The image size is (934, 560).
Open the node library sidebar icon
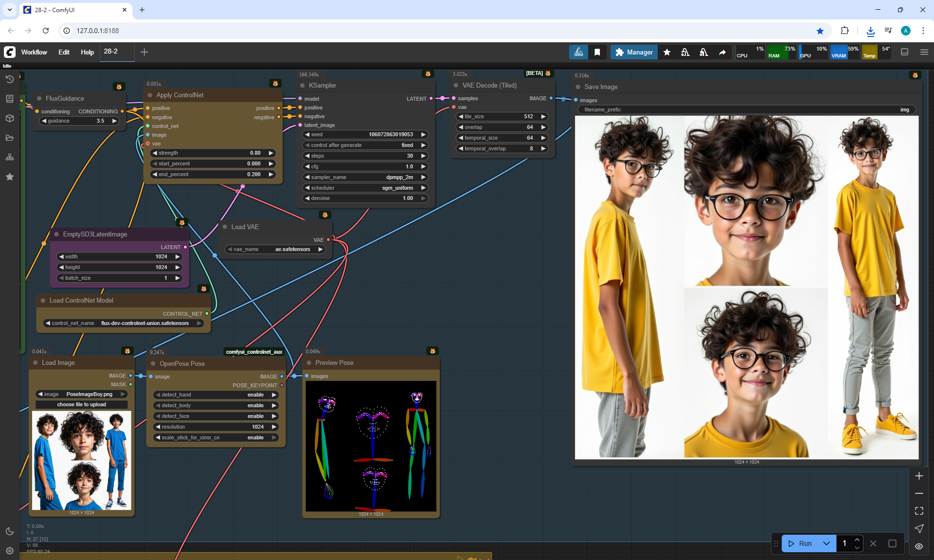[x=9, y=99]
